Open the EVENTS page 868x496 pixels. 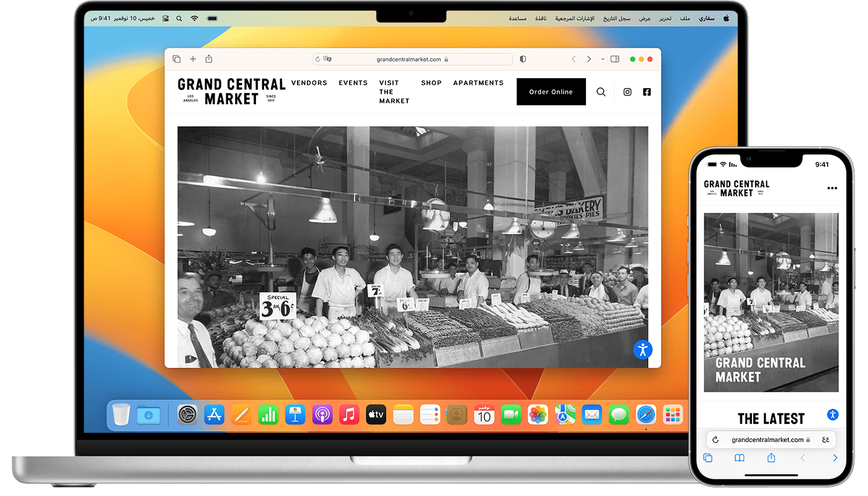coord(353,83)
